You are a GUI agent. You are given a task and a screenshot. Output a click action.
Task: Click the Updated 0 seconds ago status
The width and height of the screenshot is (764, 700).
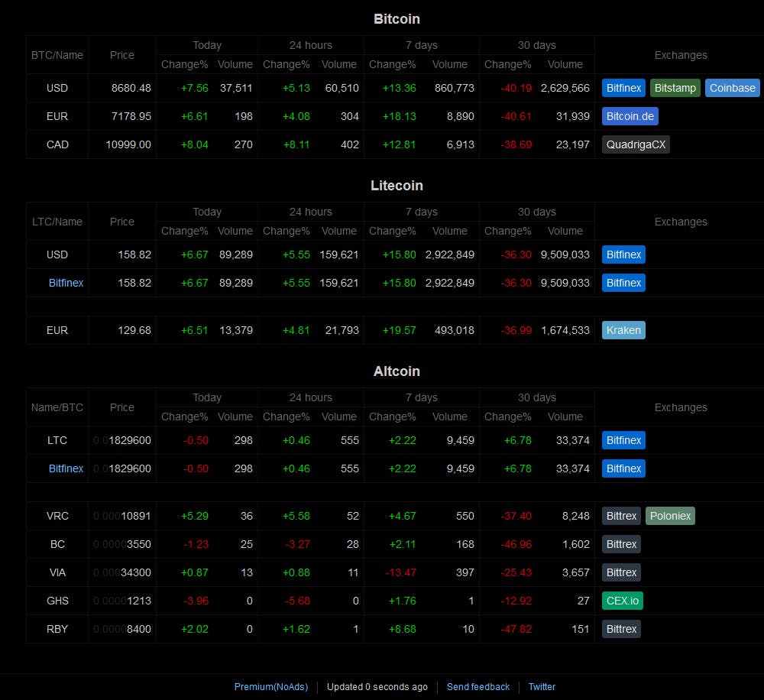[x=377, y=686]
